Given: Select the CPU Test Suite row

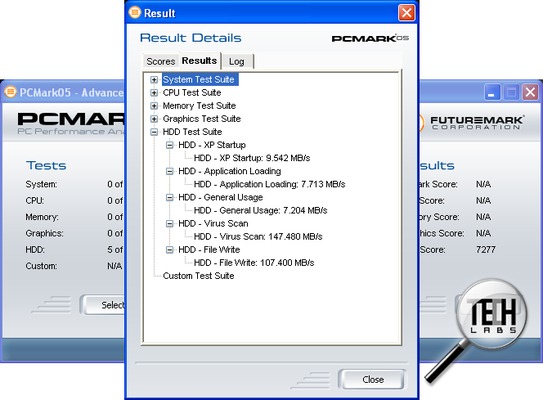Looking at the screenshot, I should tap(192, 93).
